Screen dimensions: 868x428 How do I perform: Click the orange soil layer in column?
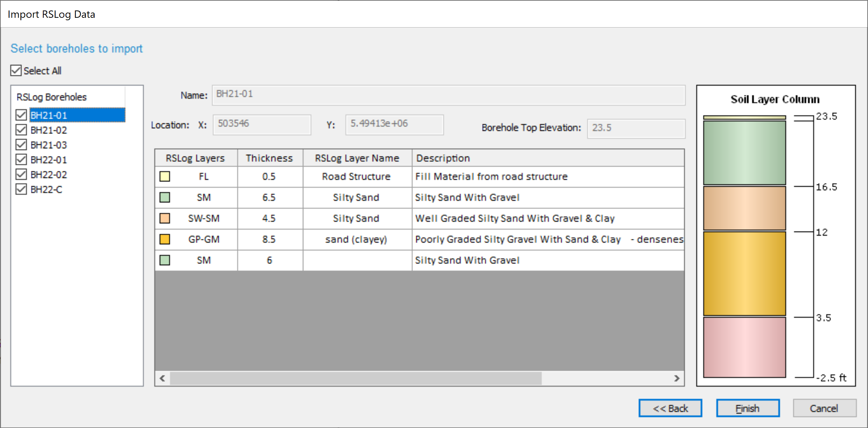click(x=744, y=274)
